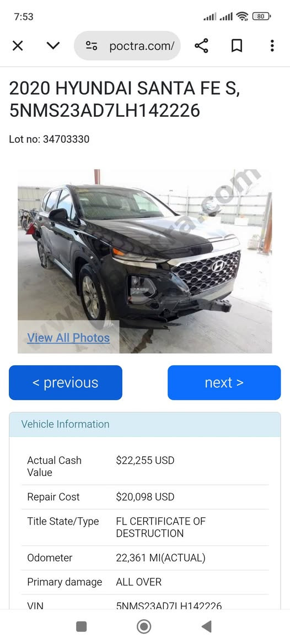Viewport: 290px width, 644px height.
Task: Tap the battery indicator in status bar
Action: (x=261, y=17)
